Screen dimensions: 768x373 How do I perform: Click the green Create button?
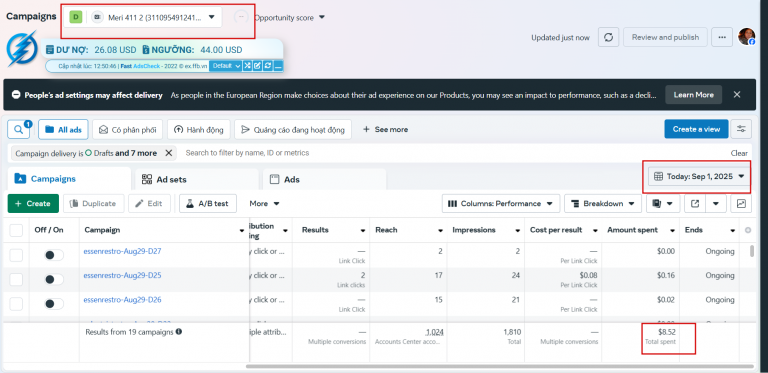33,204
